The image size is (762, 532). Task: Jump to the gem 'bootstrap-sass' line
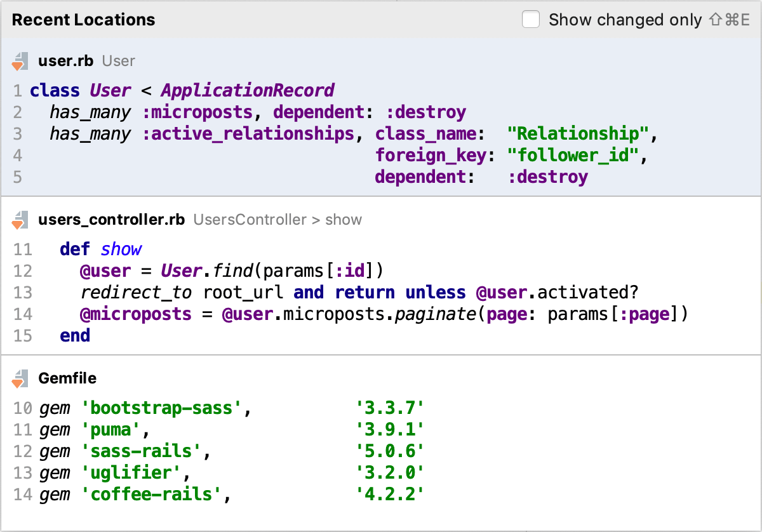(x=231, y=408)
